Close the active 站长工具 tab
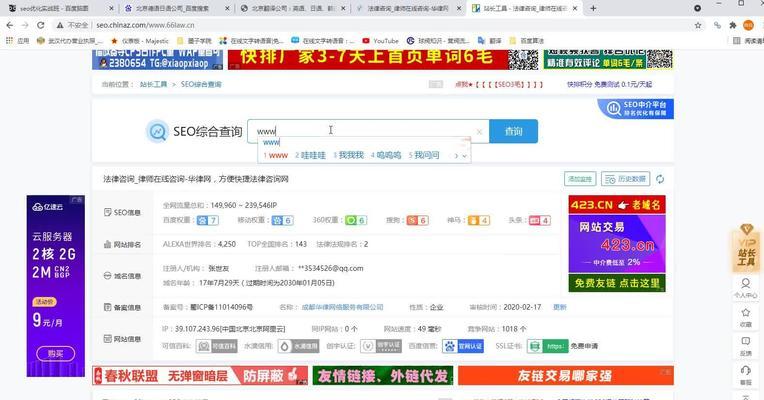Screen dimensions: 764x400 (575, 8)
